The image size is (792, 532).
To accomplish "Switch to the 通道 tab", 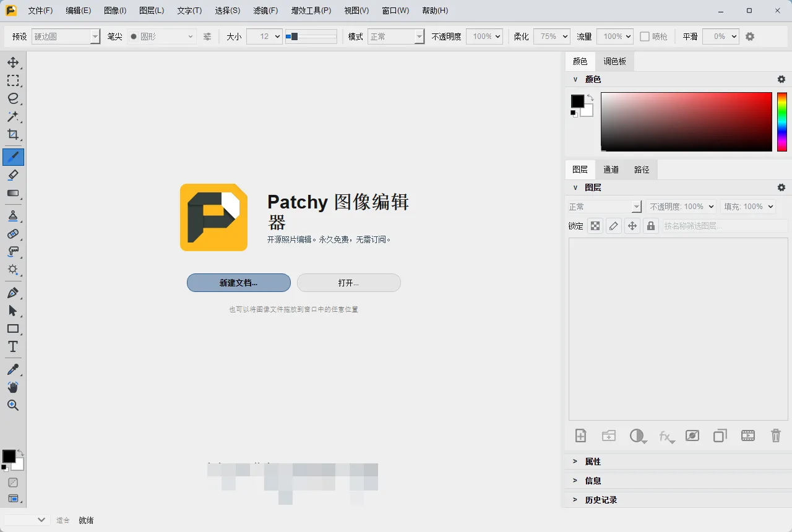I will click(611, 169).
